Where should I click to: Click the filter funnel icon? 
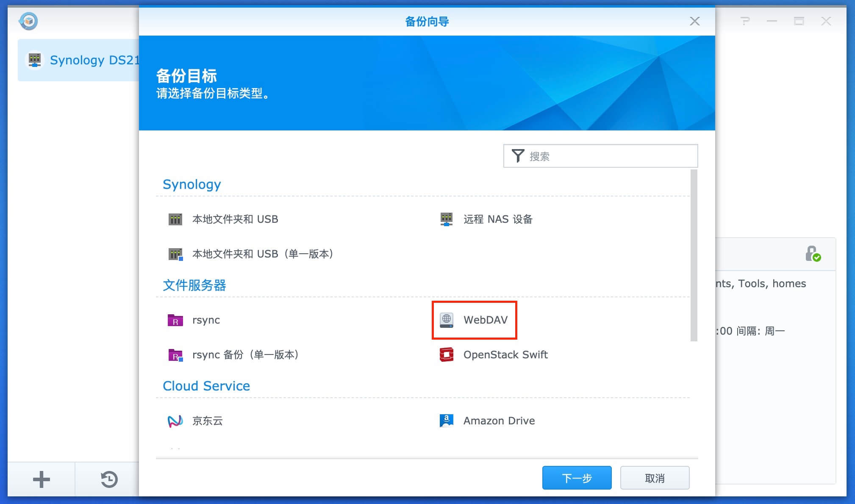click(517, 156)
